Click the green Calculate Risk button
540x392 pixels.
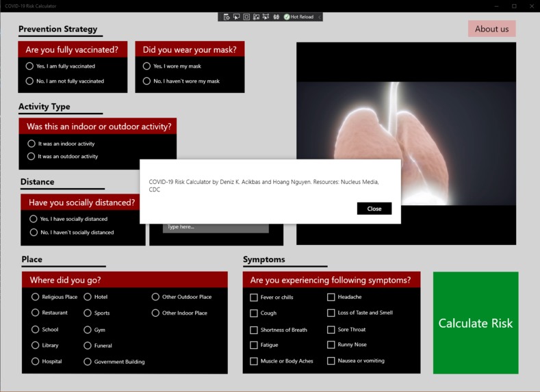476,323
